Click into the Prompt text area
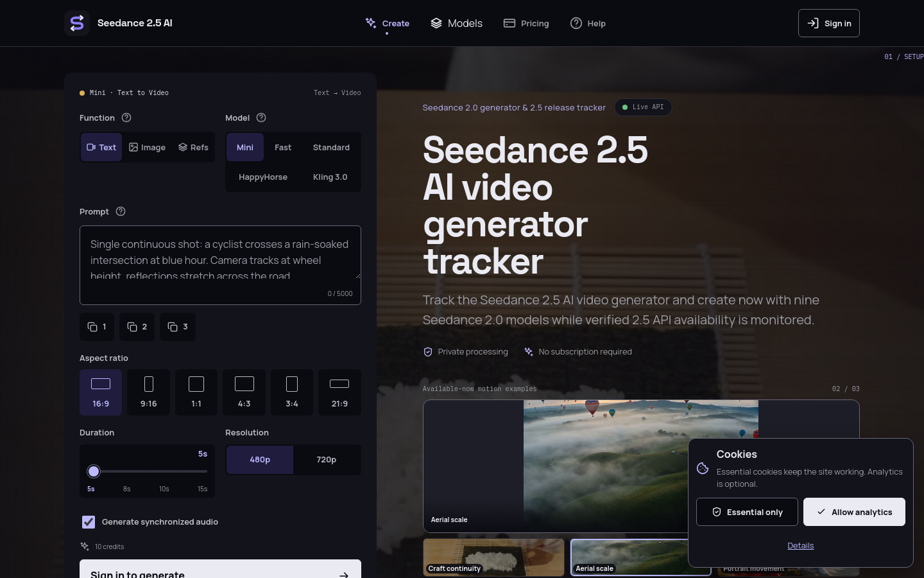This screenshot has height=578, width=924. point(220,258)
